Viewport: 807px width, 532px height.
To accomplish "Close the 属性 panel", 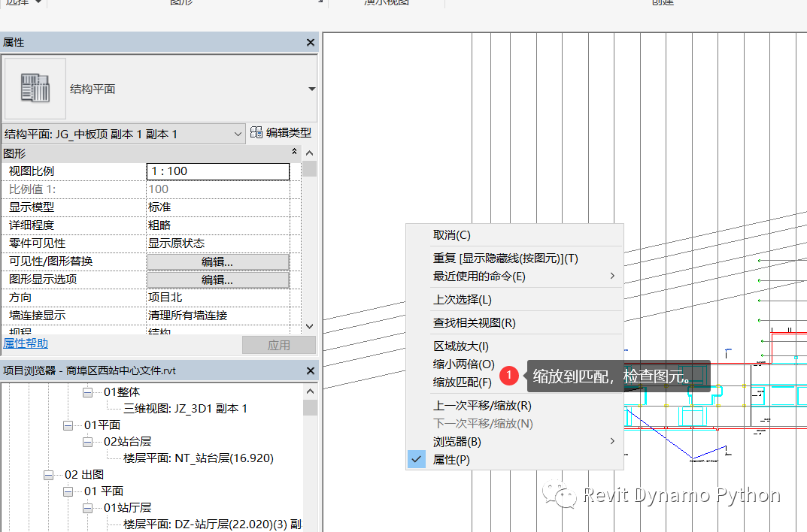I will 311,43.
